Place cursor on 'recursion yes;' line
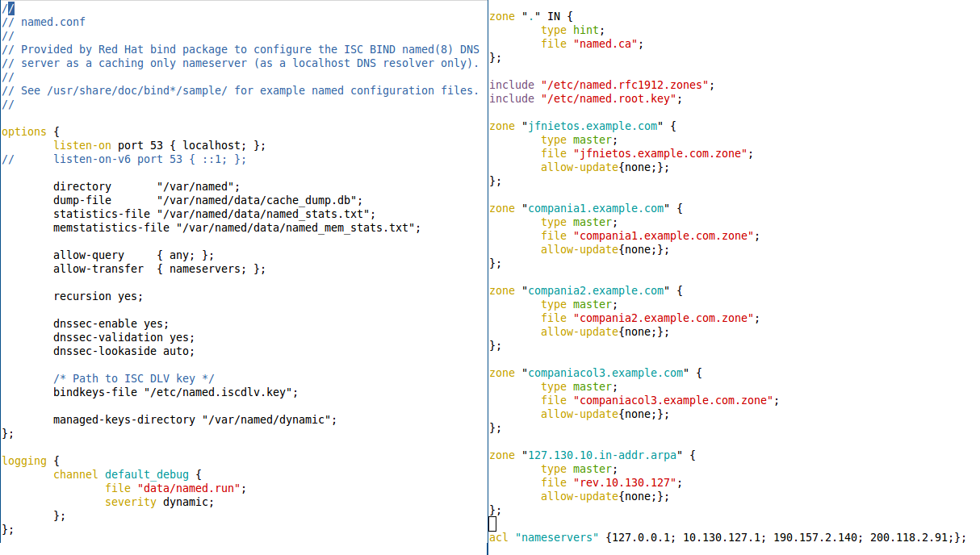The height and width of the screenshot is (555, 980). [x=98, y=296]
